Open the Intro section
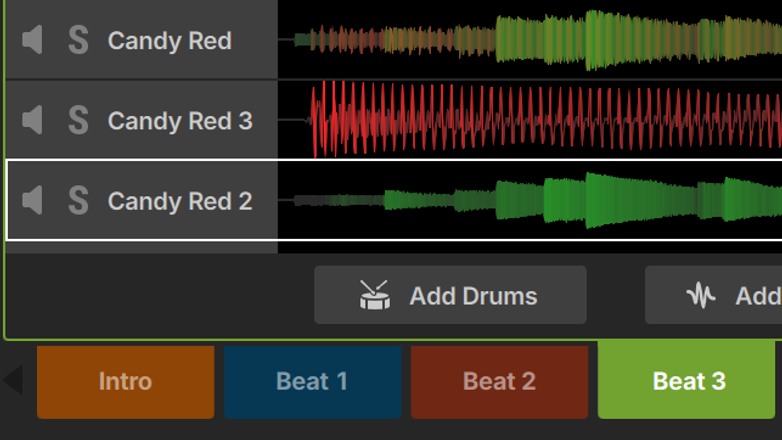 click(126, 382)
